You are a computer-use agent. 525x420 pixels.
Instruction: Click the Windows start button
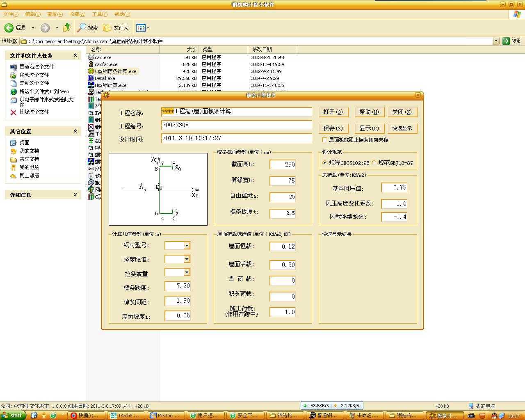click(x=13, y=415)
